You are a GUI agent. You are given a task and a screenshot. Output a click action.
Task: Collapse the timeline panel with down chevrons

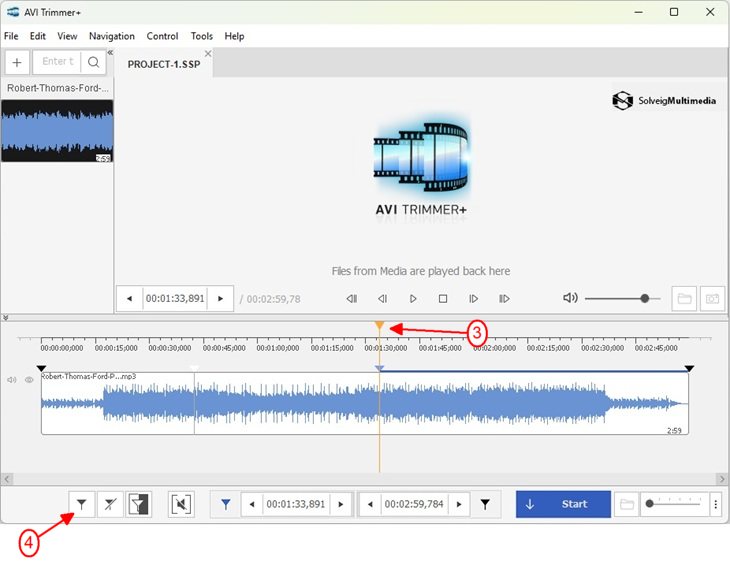point(5,318)
